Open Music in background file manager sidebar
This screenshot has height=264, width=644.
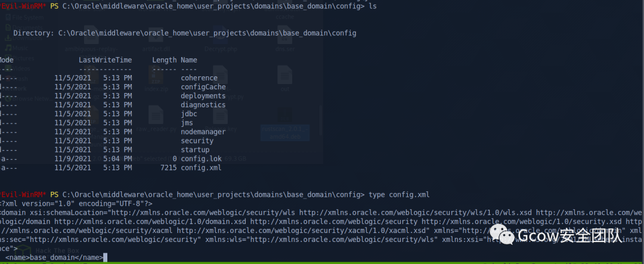coord(17,48)
